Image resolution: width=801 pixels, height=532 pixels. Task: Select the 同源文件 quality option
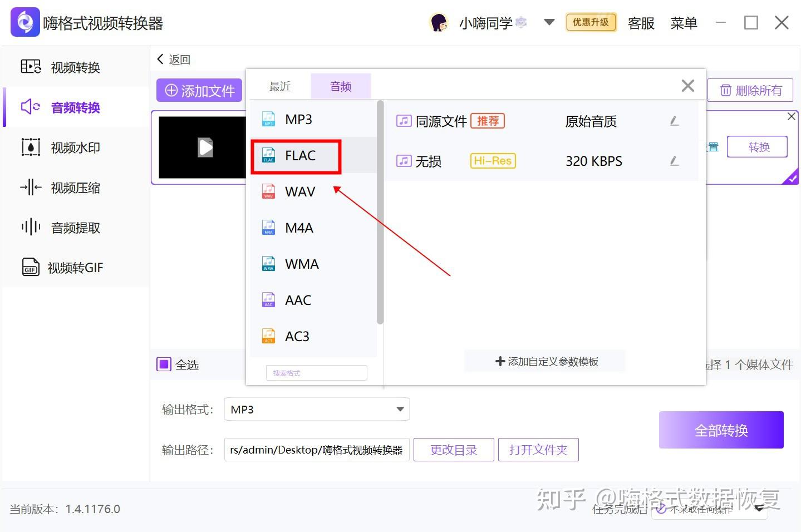[x=440, y=121]
